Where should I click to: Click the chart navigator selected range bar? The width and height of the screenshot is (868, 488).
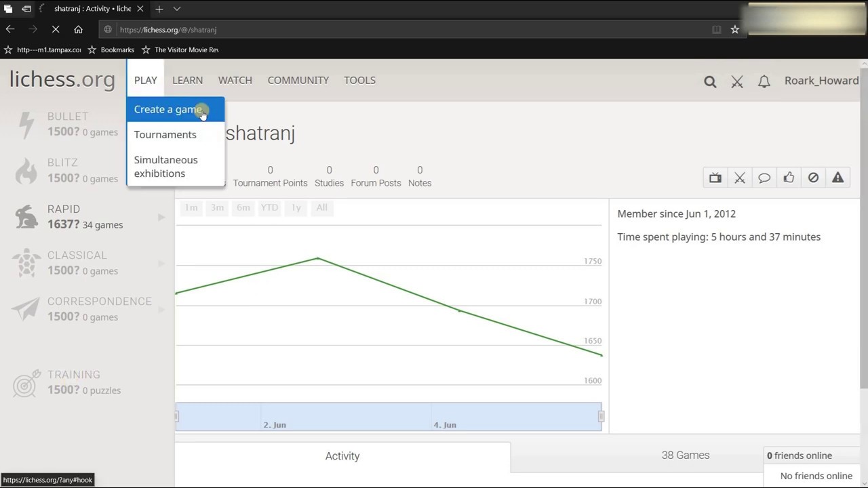(389, 416)
